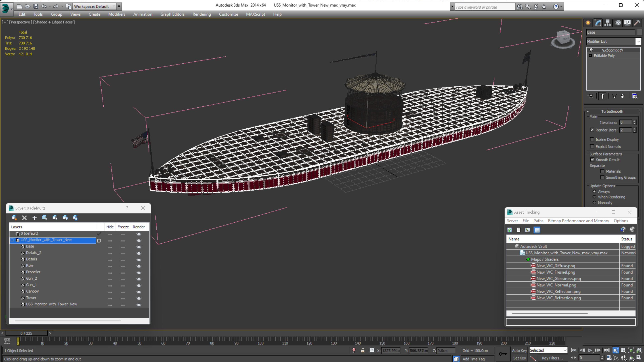Delete highlighted layer with X icon

tap(24, 218)
